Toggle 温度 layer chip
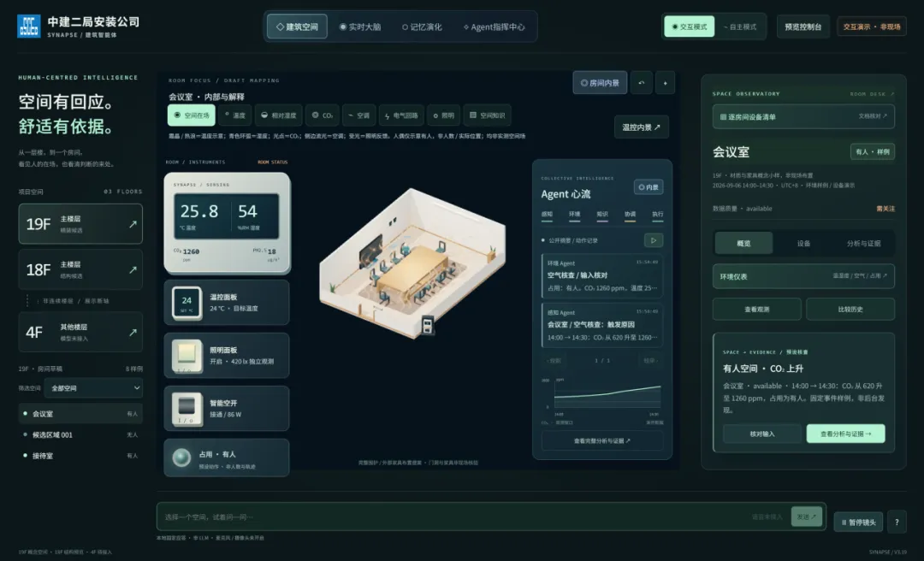The image size is (924, 561). [x=234, y=115]
